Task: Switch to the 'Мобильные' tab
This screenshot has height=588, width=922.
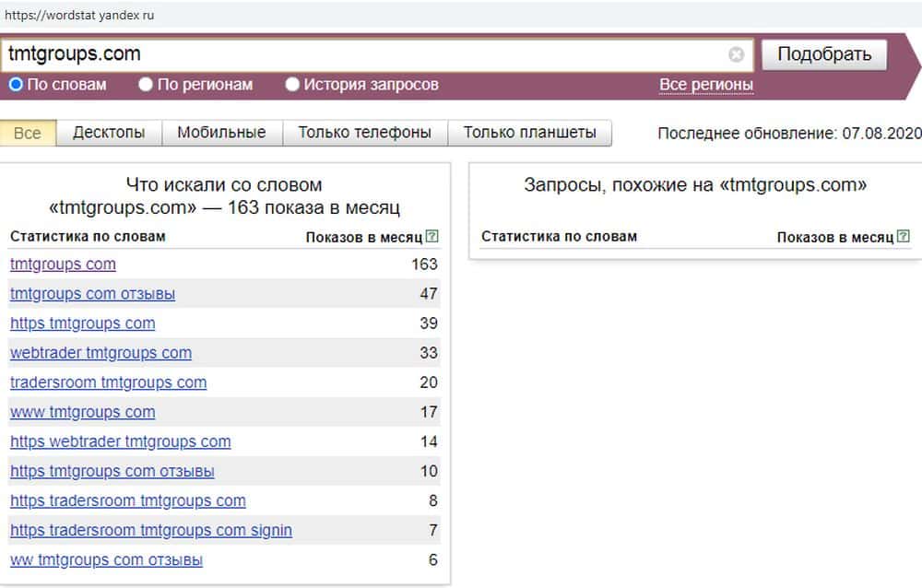Action: [x=221, y=133]
